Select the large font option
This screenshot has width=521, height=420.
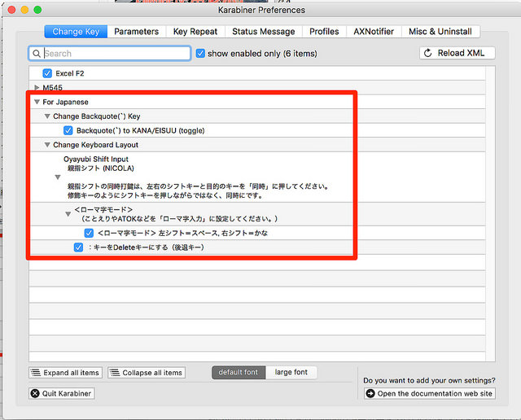291,373
